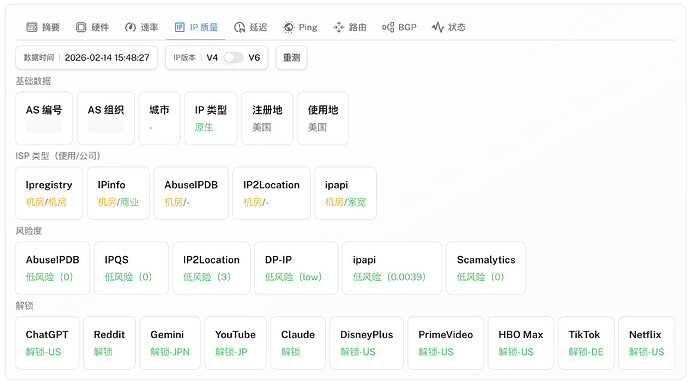Image resolution: width=690 pixels, height=382 pixels.
Task: Click the 重测 retest button
Action: (x=291, y=58)
